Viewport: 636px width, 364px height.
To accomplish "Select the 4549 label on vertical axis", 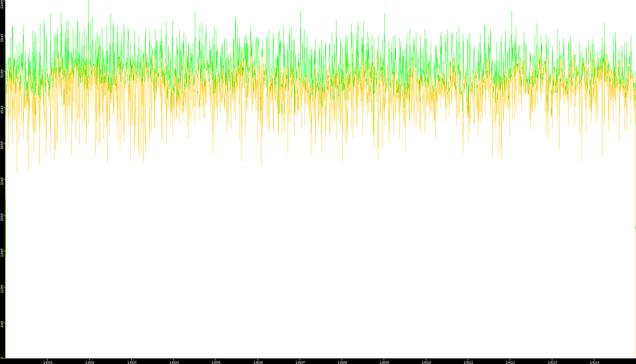I will (x=2, y=110).
